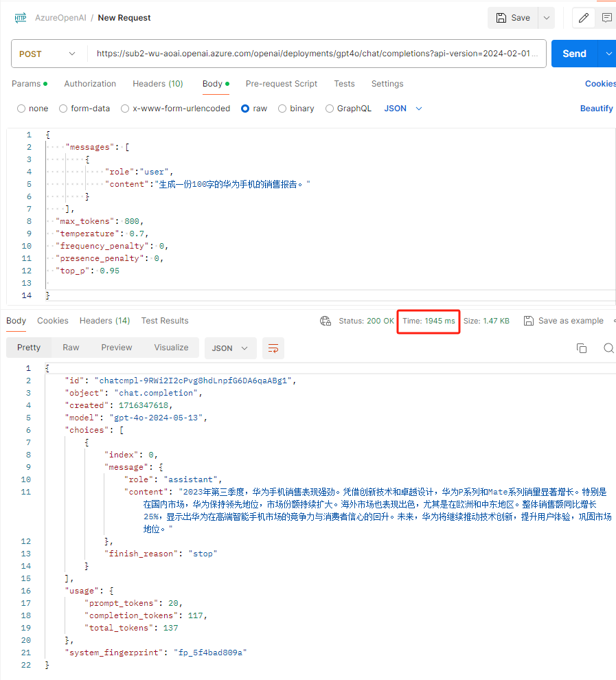Image resolution: width=616 pixels, height=680 pixels.
Task: Click the Chinese content string in request
Action: coord(232,185)
